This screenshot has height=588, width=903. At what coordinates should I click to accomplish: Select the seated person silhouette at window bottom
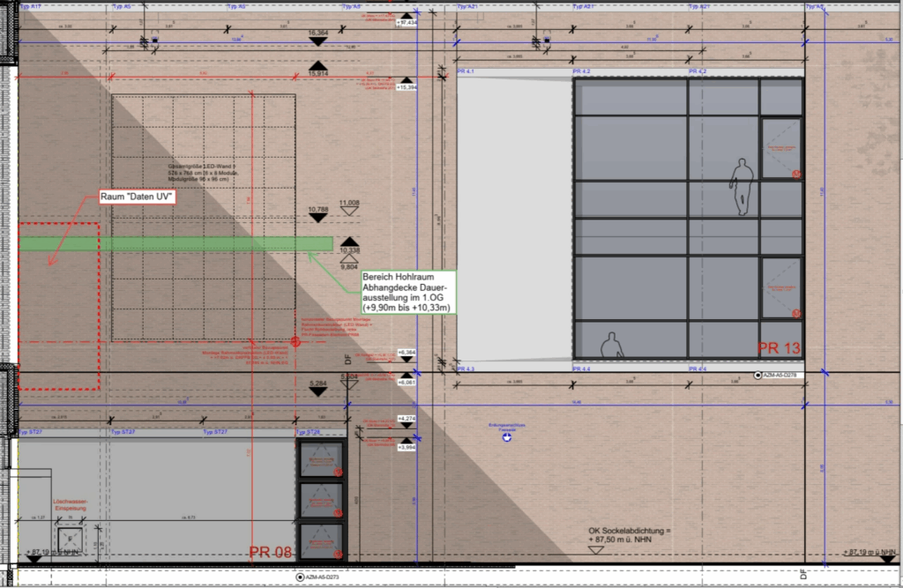(x=610, y=346)
